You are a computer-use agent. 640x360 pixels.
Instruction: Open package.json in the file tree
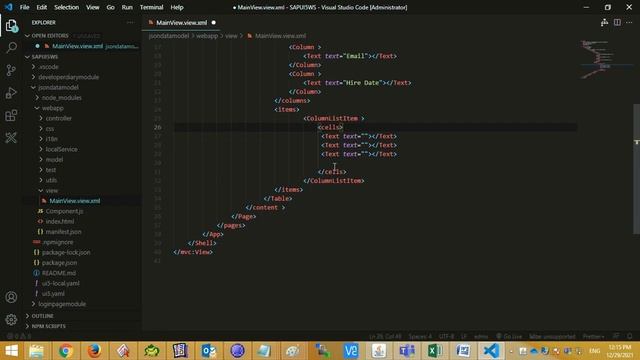59,262
